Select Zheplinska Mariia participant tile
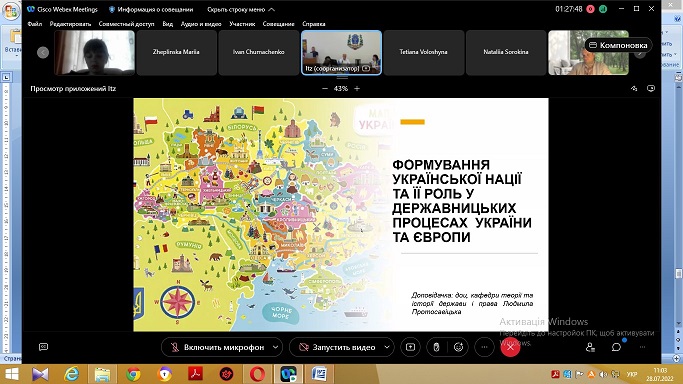The height and width of the screenshot is (384, 683). click(176, 52)
